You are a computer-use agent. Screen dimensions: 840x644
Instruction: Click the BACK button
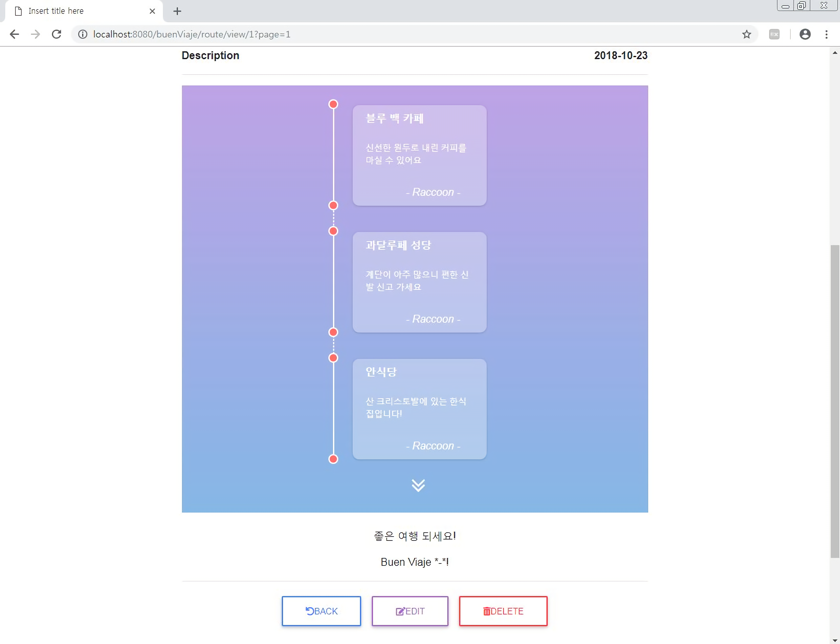click(321, 611)
